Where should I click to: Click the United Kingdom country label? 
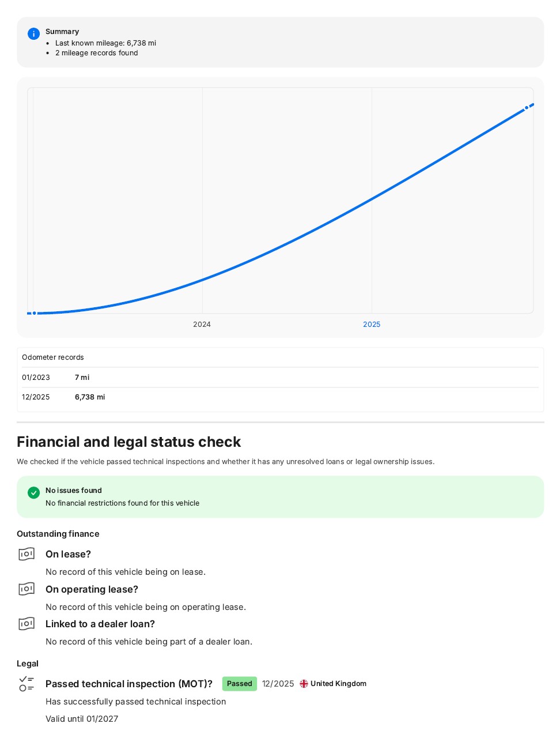click(338, 684)
